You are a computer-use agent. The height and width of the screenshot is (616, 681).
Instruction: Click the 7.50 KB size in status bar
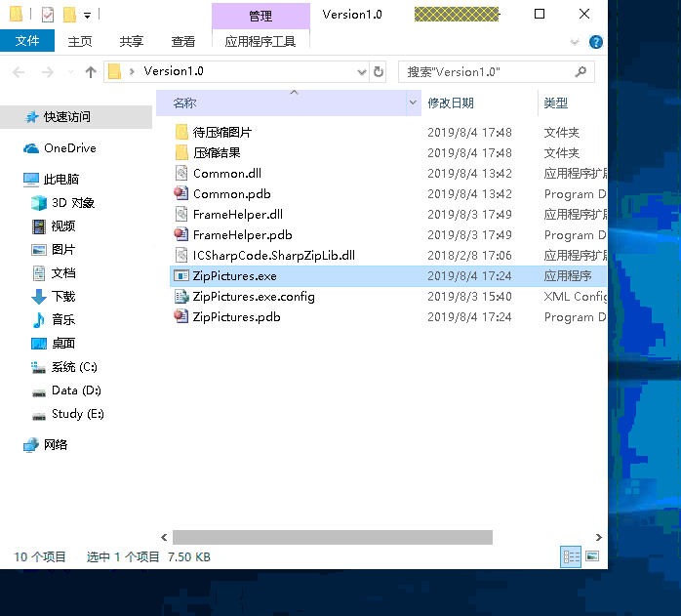click(189, 556)
